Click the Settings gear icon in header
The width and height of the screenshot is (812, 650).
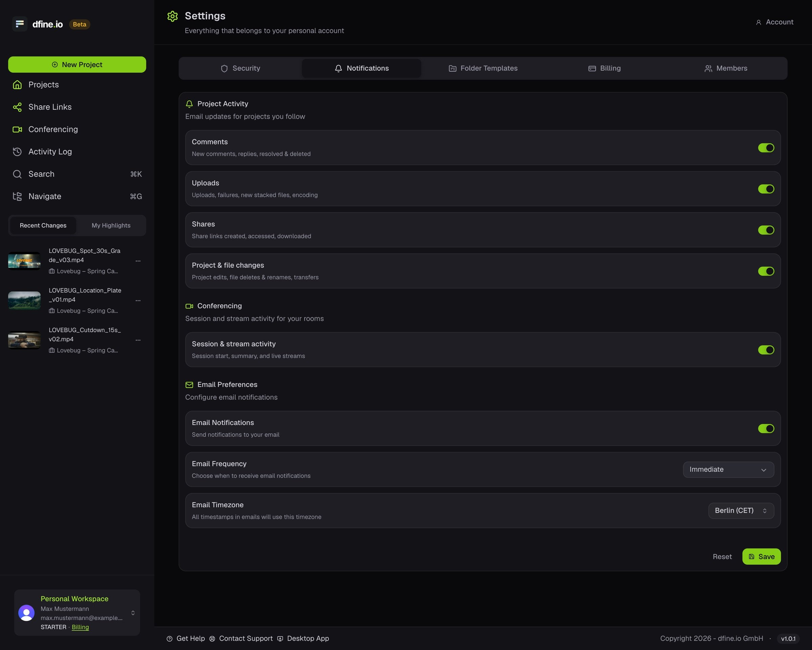(173, 16)
